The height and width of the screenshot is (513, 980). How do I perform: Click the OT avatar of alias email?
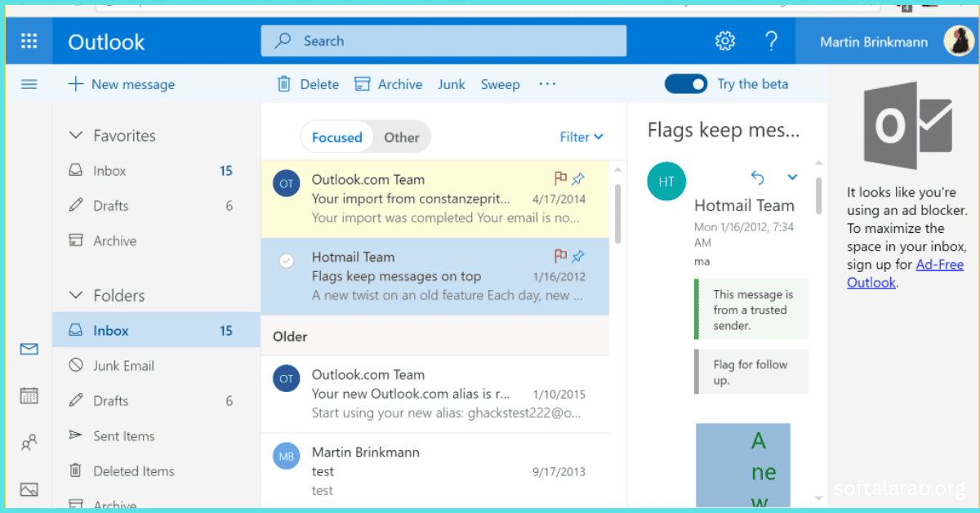[x=286, y=379]
